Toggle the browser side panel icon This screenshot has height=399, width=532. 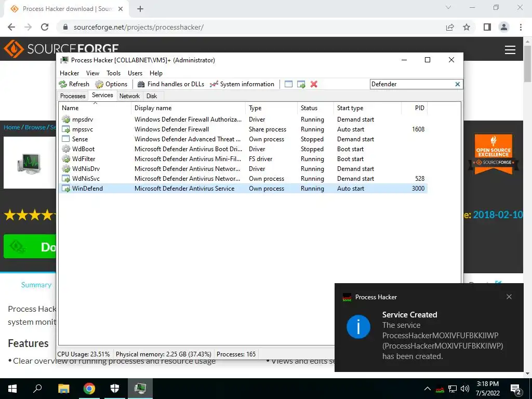click(487, 27)
